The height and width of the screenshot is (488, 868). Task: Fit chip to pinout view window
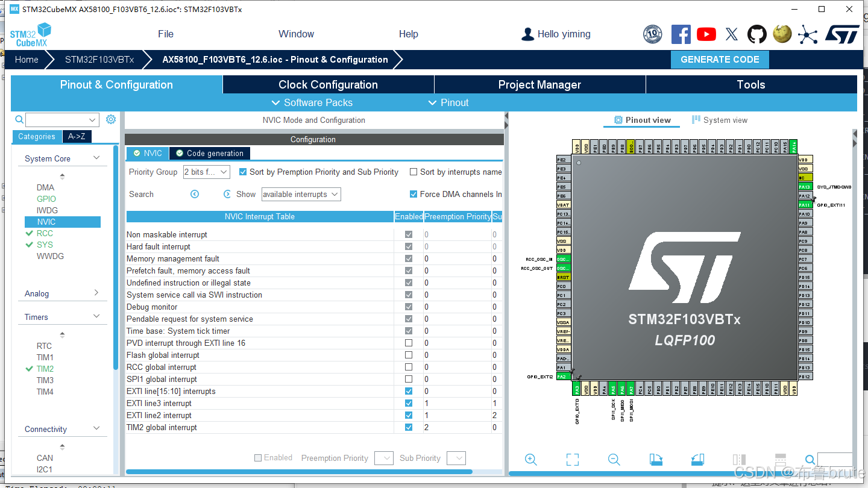[x=573, y=460]
